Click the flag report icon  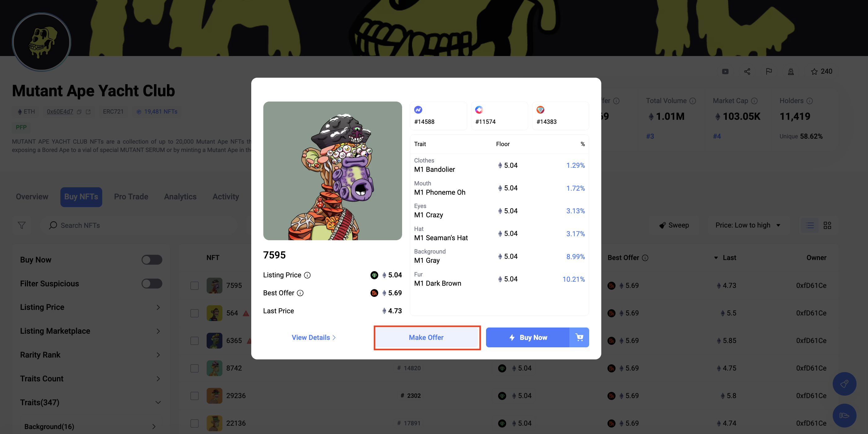point(769,72)
